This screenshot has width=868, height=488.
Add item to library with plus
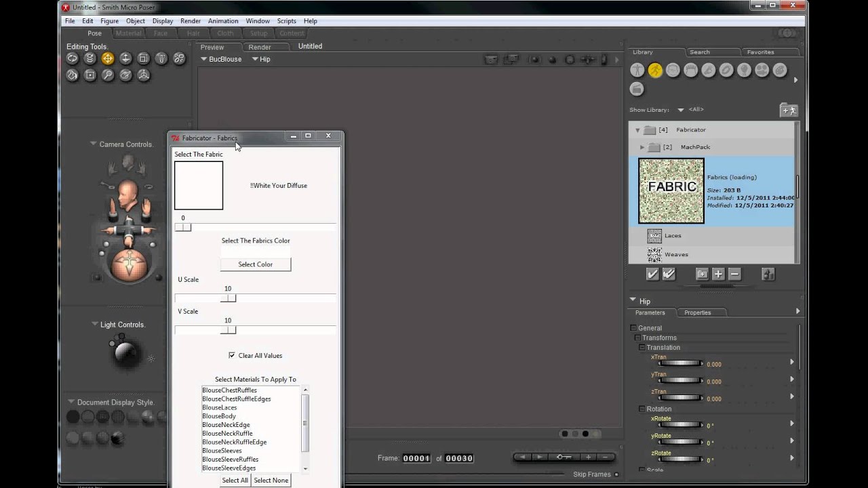coord(718,274)
